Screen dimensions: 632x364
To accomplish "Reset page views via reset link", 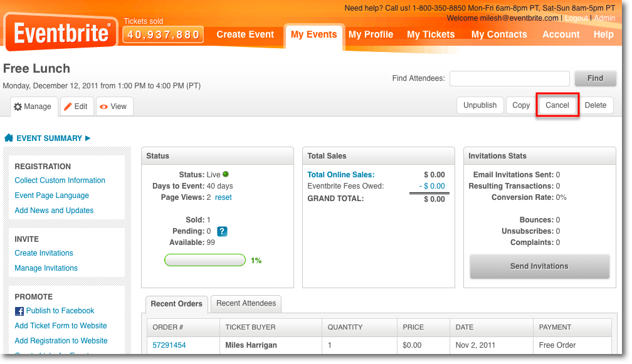I will pos(223,197).
